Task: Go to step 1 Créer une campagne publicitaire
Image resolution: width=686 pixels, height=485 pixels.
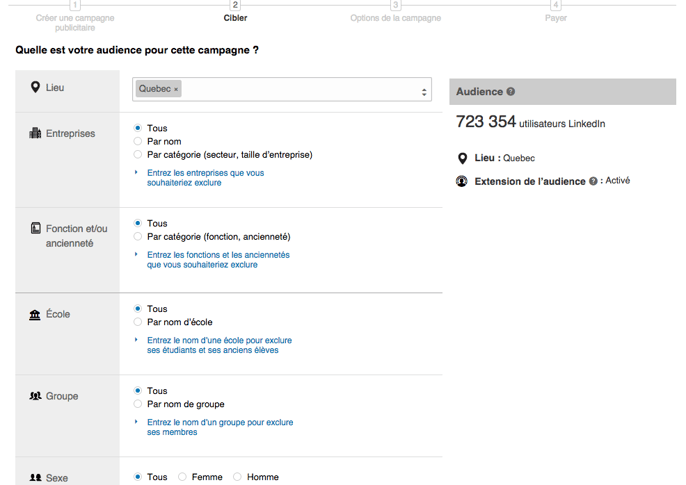Action: [75, 17]
